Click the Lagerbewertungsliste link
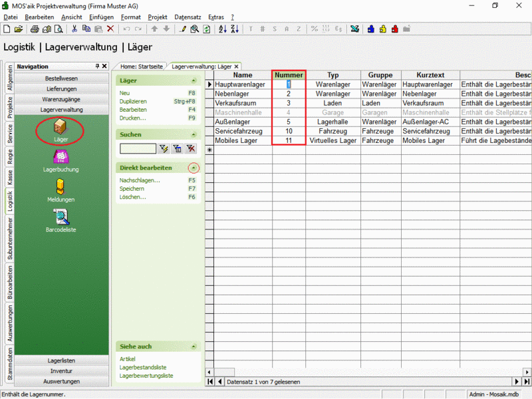The image size is (532, 399). click(x=146, y=376)
